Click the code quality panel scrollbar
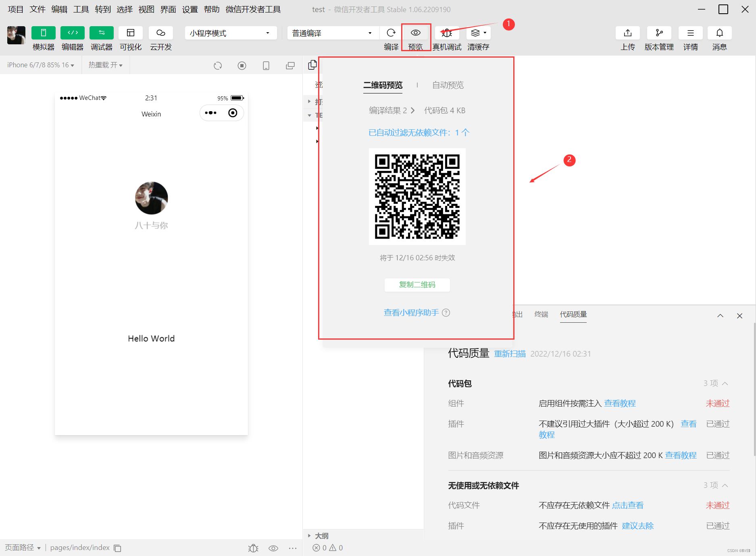 (754, 389)
